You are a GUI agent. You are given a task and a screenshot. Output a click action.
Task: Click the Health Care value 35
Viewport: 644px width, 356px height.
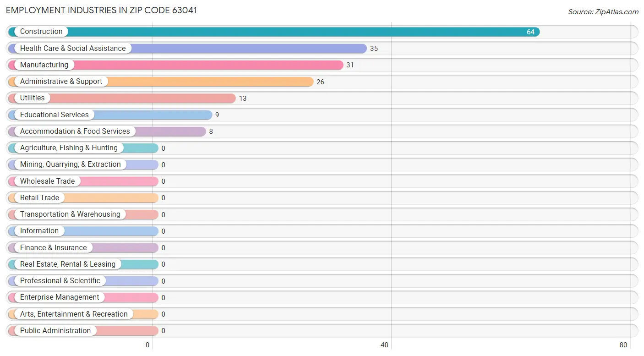point(374,49)
